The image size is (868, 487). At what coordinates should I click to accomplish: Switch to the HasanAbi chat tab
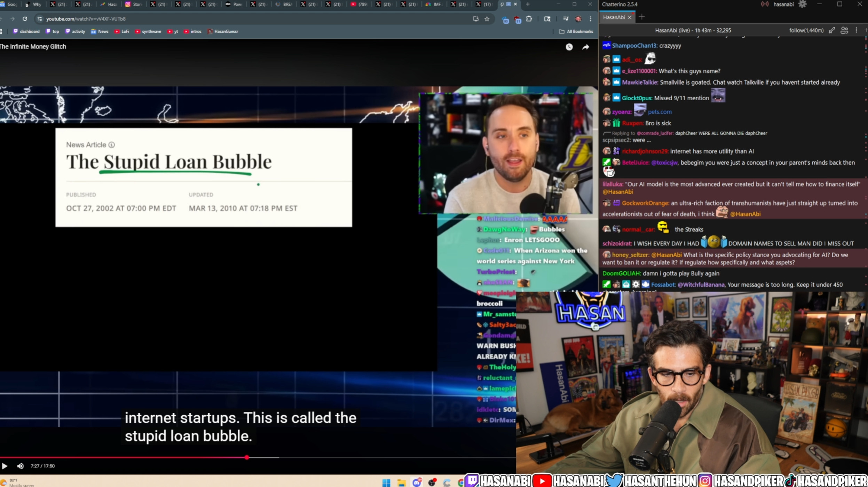pos(614,17)
